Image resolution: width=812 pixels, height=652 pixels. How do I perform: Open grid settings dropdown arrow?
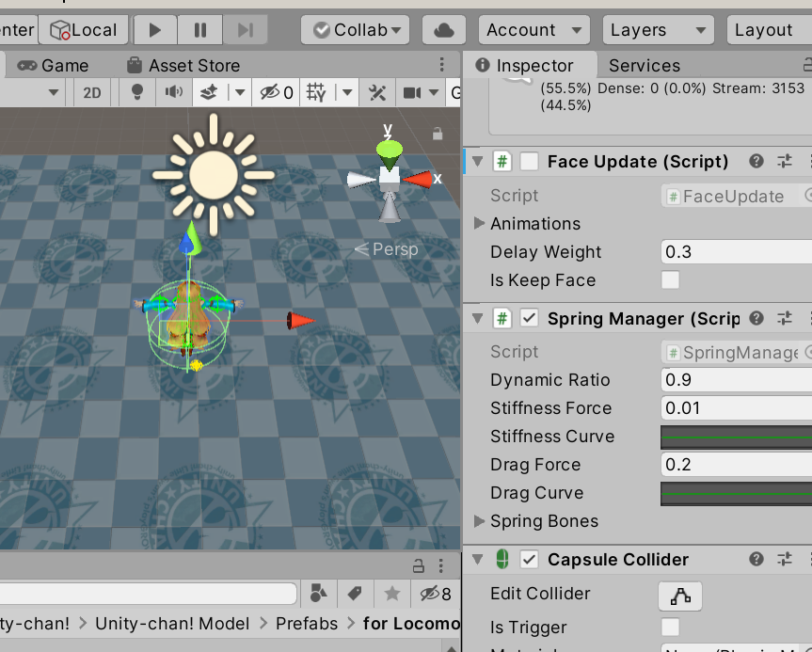(347, 93)
